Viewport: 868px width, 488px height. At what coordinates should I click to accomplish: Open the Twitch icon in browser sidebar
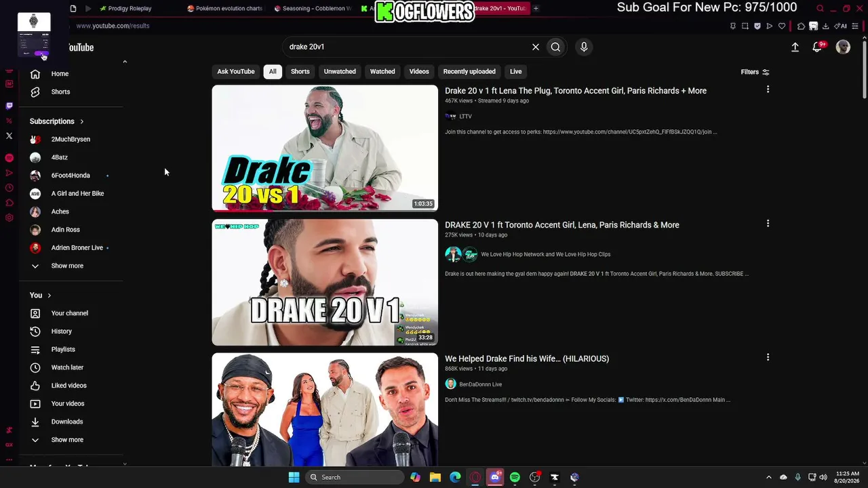pyautogui.click(x=9, y=106)
